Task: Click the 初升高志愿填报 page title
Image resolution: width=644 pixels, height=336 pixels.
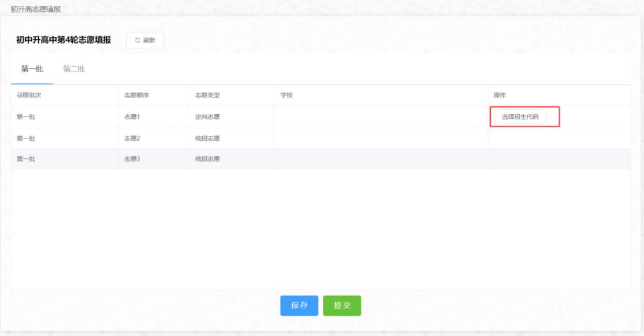Action: 36,9
